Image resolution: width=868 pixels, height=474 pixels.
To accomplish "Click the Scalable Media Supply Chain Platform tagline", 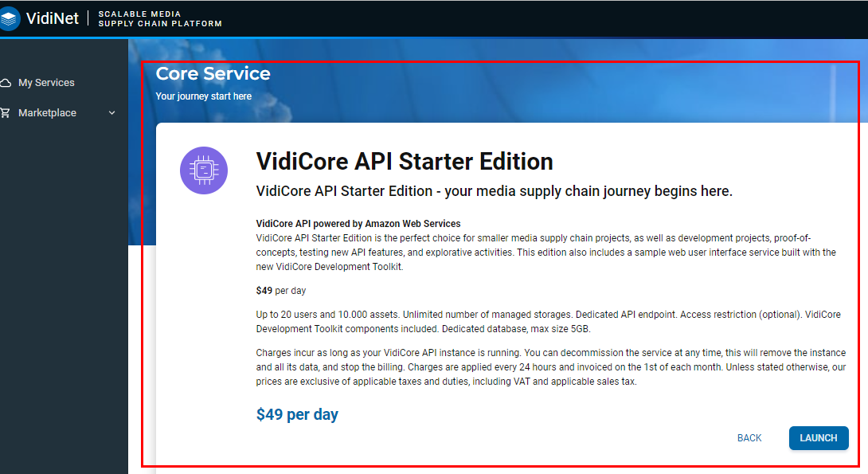I will point(160,19).
